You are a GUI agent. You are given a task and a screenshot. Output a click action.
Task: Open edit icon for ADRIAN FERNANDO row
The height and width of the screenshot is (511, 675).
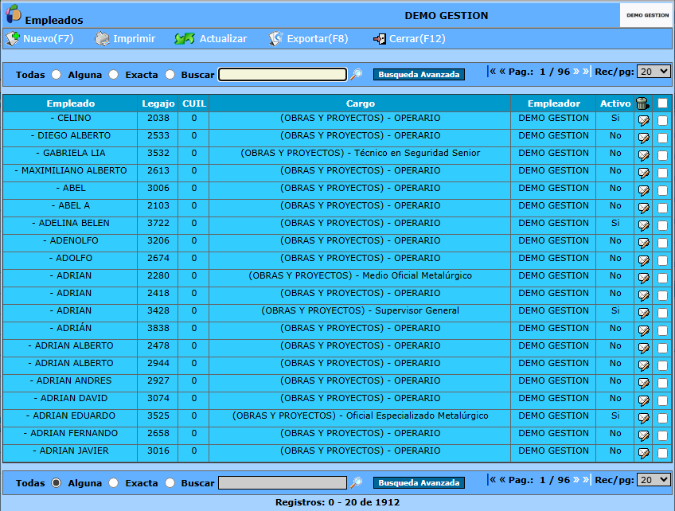tap(643, 436)
